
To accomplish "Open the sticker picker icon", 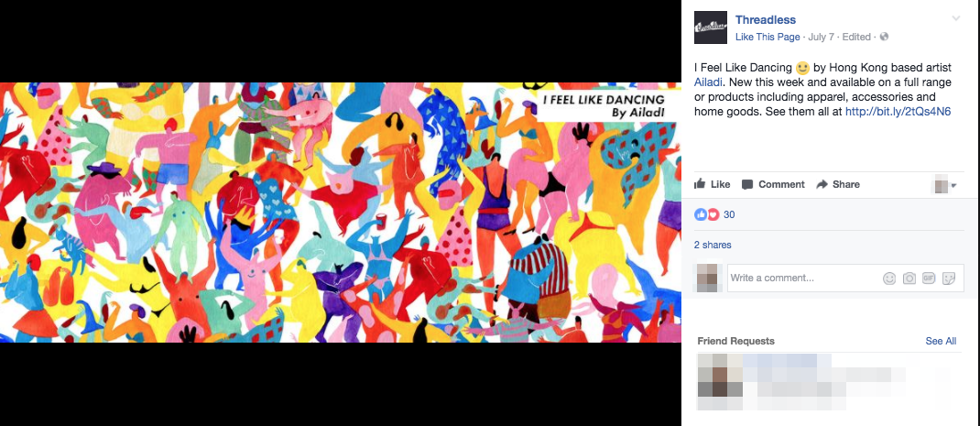I will tap(949, 279).
